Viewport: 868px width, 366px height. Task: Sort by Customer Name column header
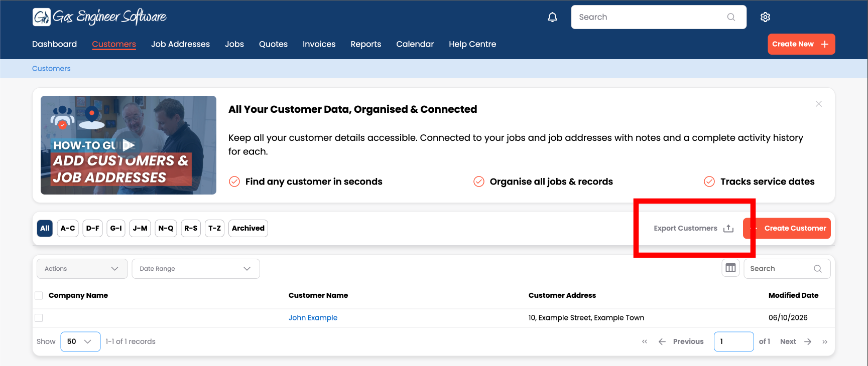pos(318,295)
